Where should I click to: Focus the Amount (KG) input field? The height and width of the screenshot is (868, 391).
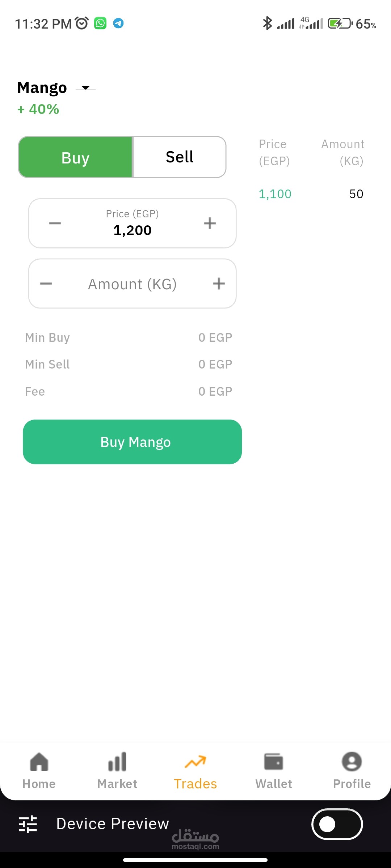tap(132, 284)
